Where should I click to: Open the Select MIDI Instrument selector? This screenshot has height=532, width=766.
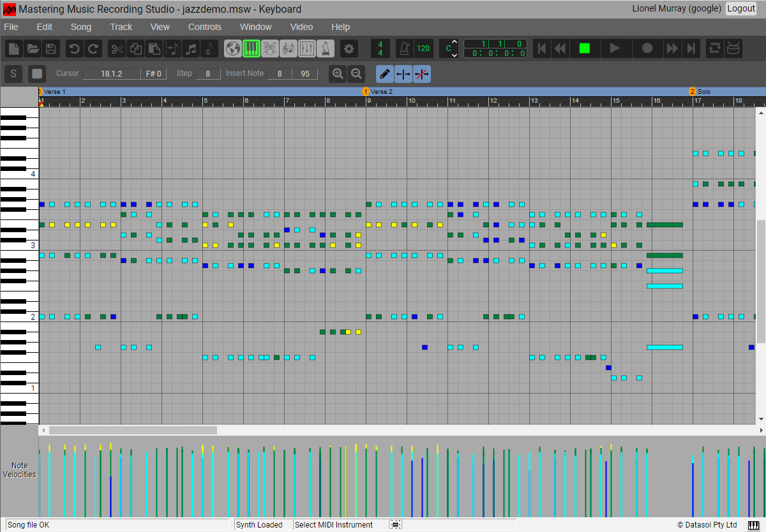click(333, 525)
